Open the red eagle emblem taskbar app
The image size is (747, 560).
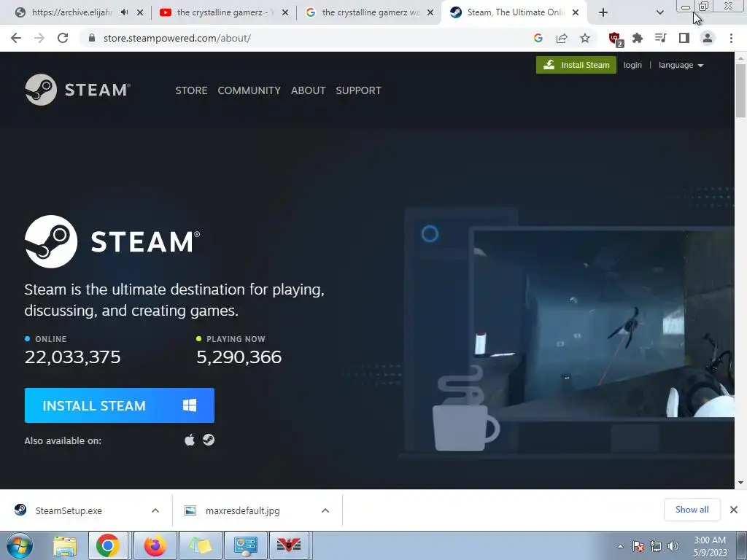point(289,545)
